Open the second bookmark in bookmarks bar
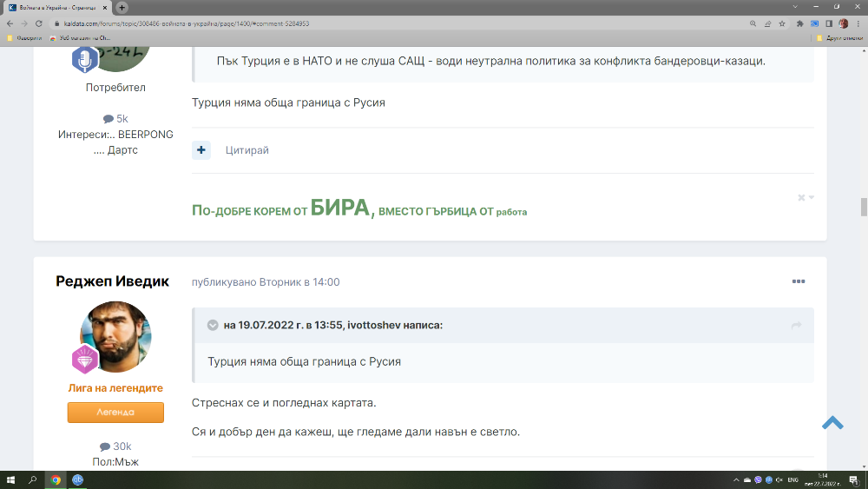Viewport: 868px width, 489px height. coord(80,38)
